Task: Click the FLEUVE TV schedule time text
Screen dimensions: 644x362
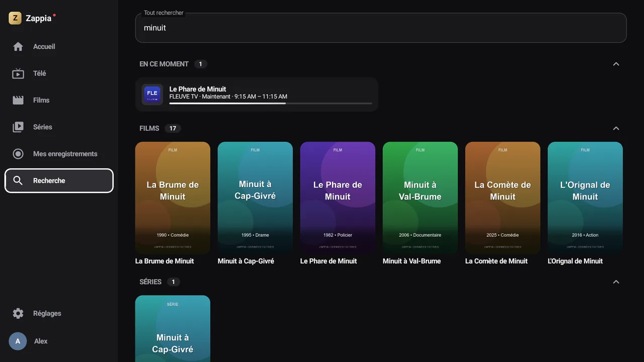Action: [261, 97]
